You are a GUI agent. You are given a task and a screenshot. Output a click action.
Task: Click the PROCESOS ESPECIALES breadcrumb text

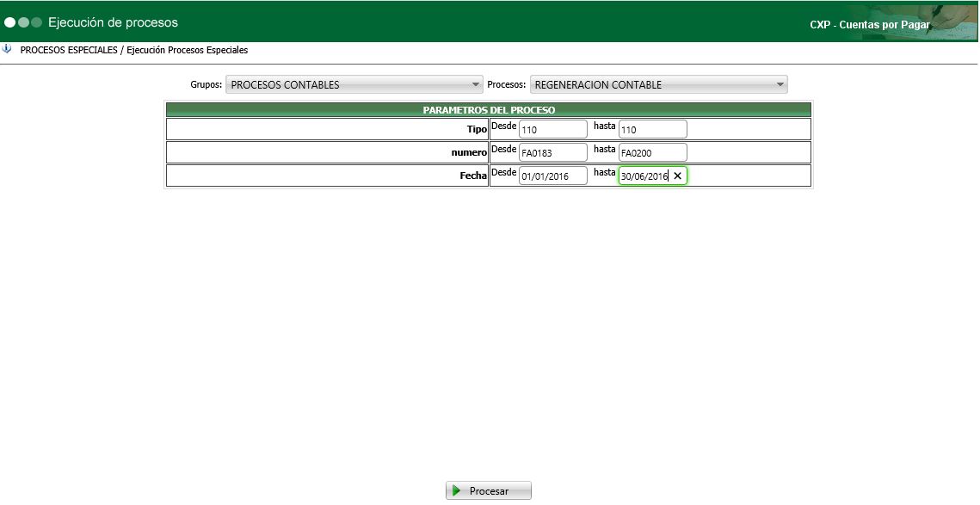69,50
